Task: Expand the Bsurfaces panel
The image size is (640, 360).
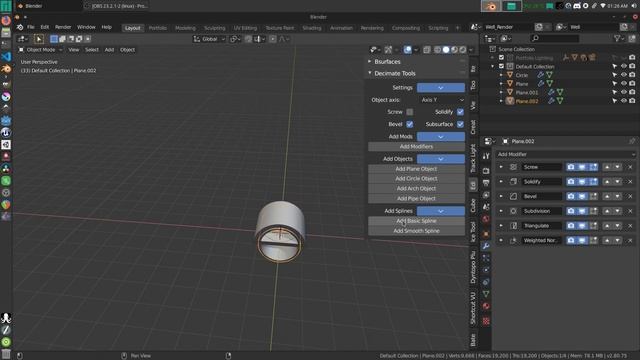Action: [x=387, y=62]
